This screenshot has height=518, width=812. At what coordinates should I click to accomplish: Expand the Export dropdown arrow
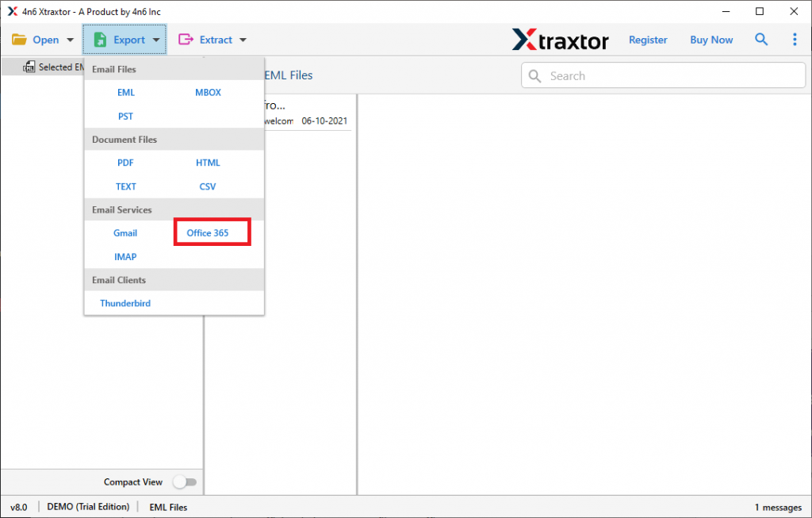click(x=156, y=39)
